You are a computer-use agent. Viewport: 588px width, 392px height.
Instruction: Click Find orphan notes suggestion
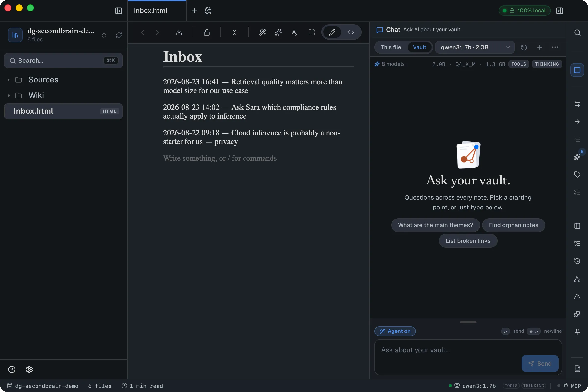(x=513, y=225)
